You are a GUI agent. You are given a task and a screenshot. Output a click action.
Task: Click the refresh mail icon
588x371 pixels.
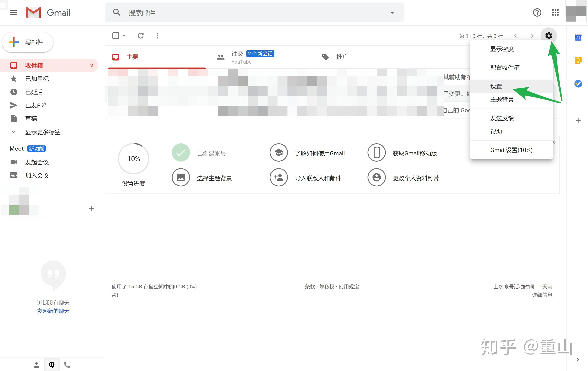(140, 36)
